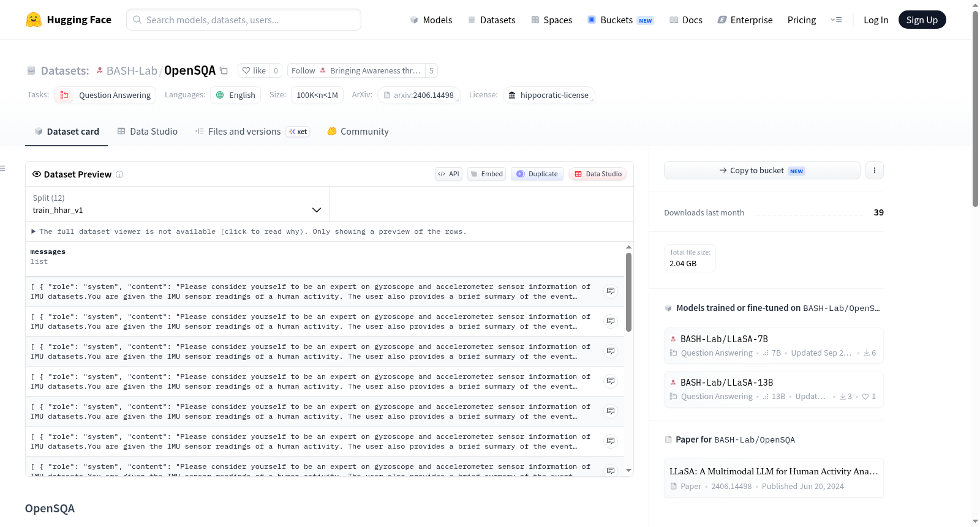The image size is (980, 527).
Task: Open Enterprise in top navigation
Action: click(x=745, y=20)
